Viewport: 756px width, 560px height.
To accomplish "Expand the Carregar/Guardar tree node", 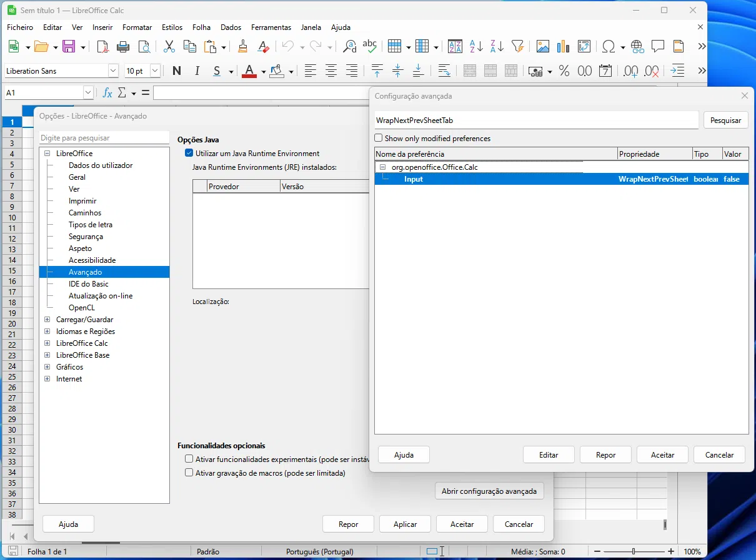I will click(47, 320).
